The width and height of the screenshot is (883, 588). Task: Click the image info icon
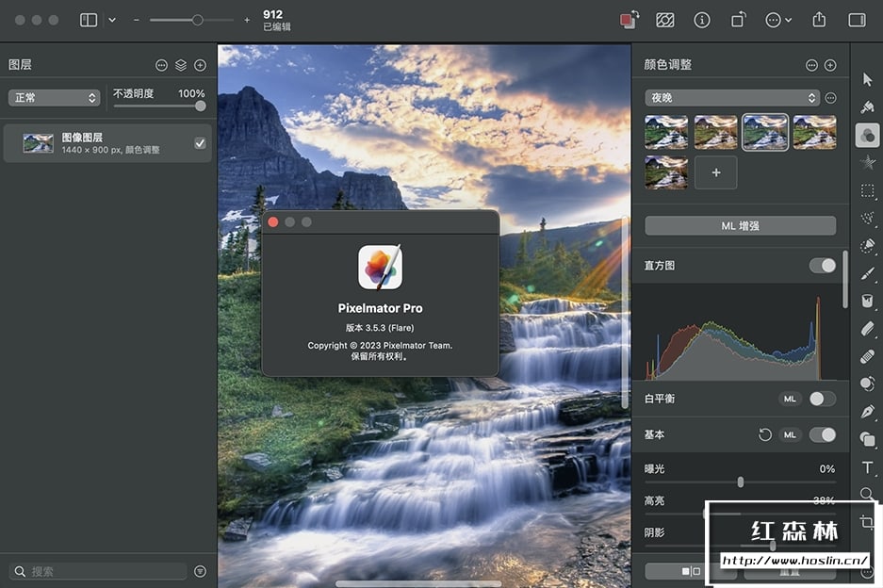click(x=702, y=20)
